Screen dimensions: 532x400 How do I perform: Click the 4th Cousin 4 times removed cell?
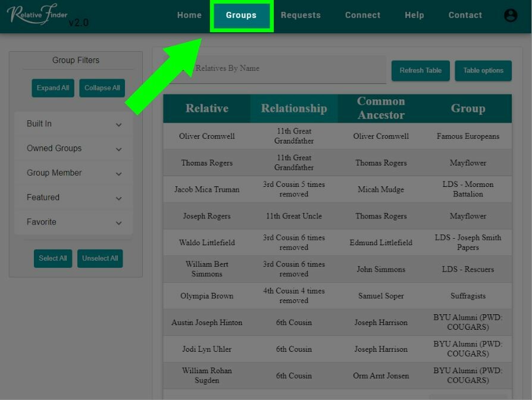pos(294,296)
